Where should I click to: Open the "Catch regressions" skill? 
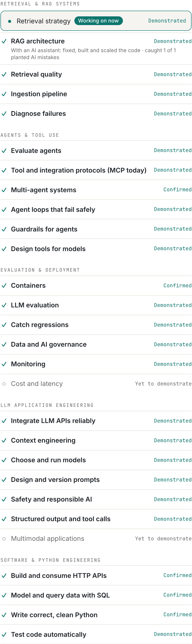point(40,325)
